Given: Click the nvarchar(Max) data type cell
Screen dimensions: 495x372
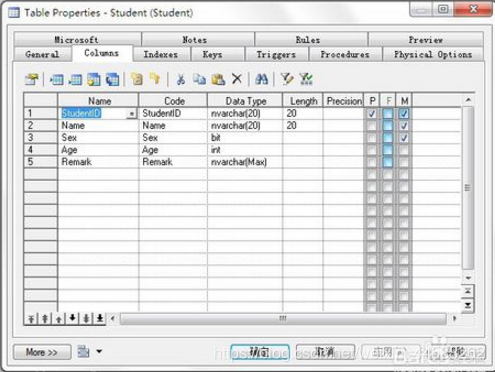Looking at the screenshot, I should pyautogui.click(x=245, y=162).
